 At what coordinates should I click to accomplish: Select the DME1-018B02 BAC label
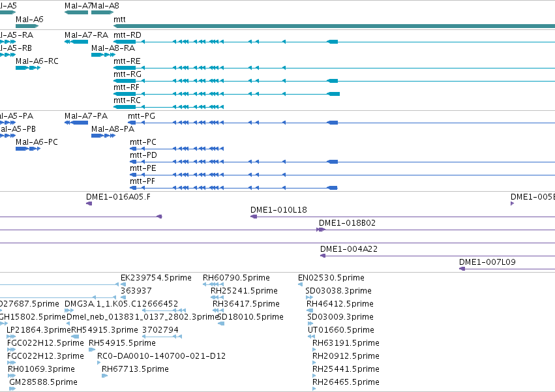coord(347,224)
